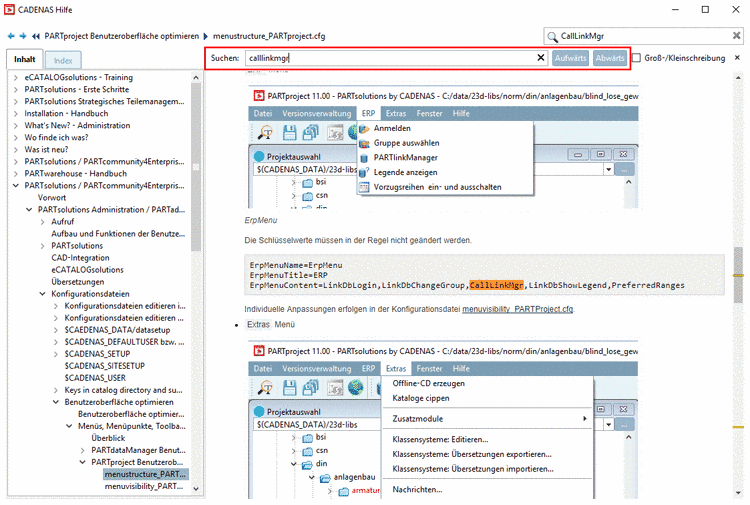The height and width of the screenshot is (505, 750).
Task: Toggle Groß-/Kleinschreibung checkbox
Action: click(x=637, y=58)
